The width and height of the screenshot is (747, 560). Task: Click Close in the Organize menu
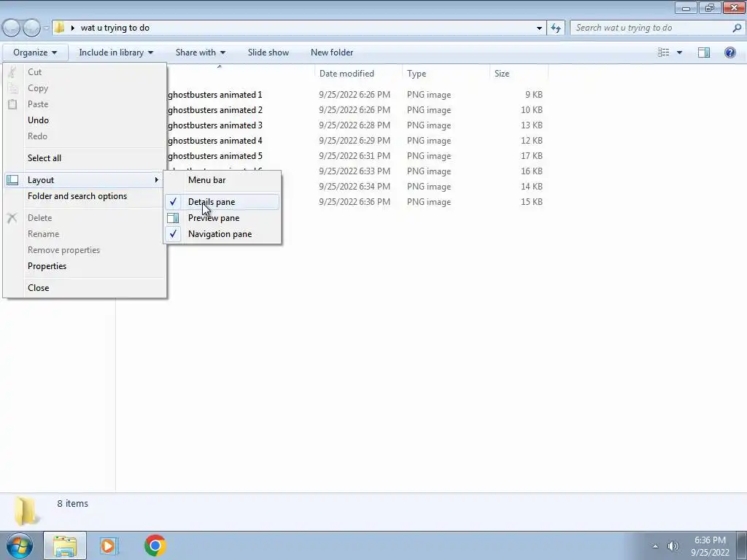pos(86,288)
